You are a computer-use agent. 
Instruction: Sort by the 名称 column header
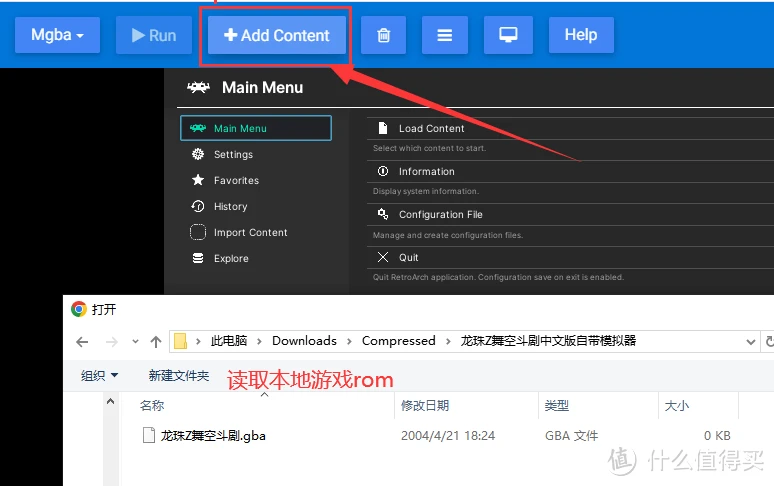pos(152,406)
